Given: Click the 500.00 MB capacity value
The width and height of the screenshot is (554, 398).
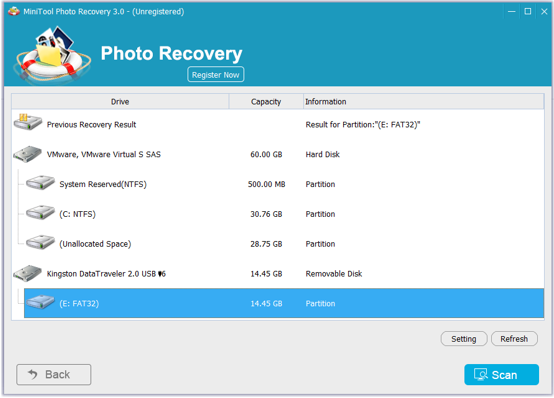Looking at the screenshot, I should click(266, 184).
